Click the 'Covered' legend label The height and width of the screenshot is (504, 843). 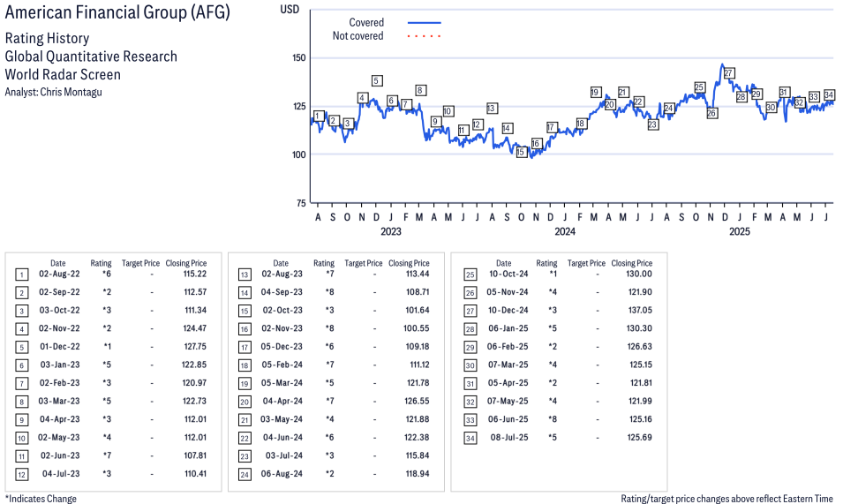(x=366, y=23)
